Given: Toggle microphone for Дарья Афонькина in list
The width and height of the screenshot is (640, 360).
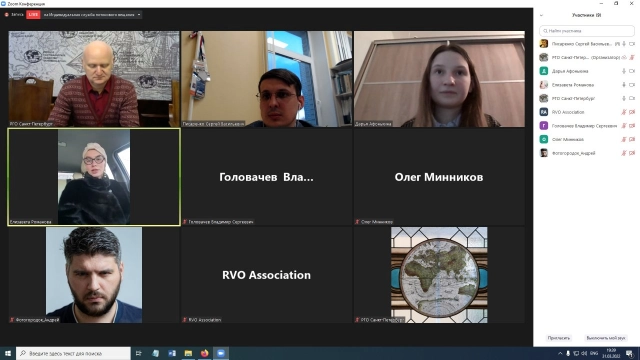Looking at the screenshot, I should [624, 71].
